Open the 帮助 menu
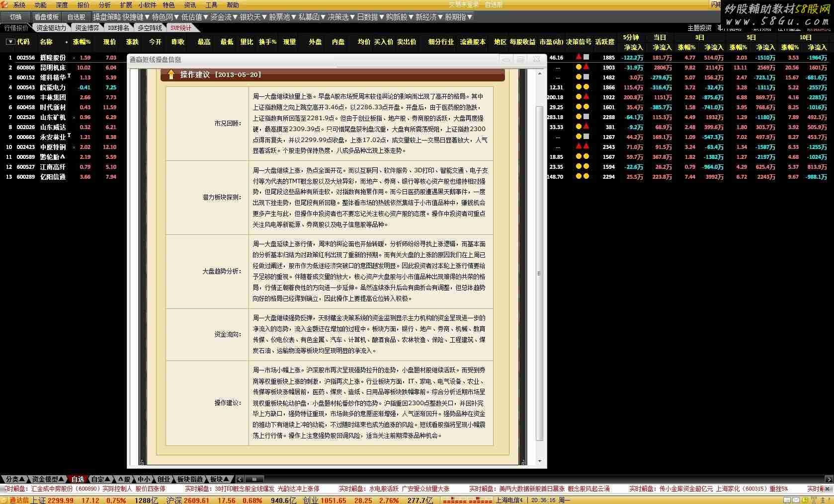The width and height of the screenshot is (834, 504). pyautogui.click(x=233, y=5)
